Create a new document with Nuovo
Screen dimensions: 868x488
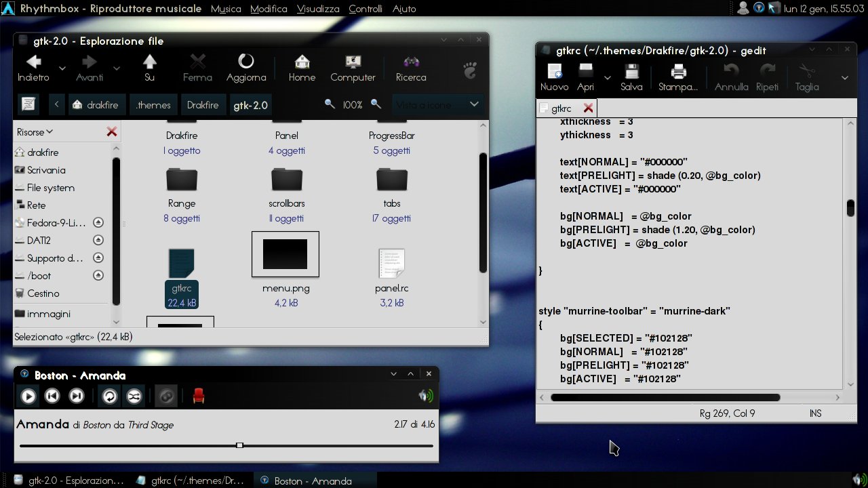555,78
